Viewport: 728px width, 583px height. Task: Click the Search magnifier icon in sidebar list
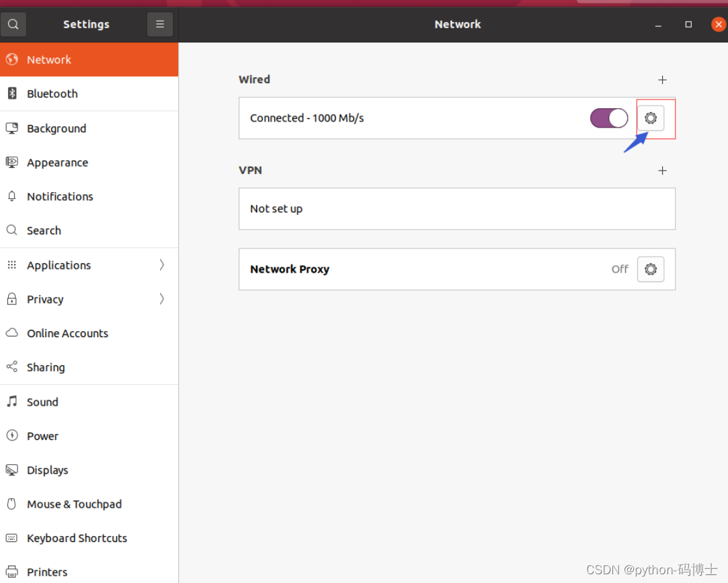(12, 230)
